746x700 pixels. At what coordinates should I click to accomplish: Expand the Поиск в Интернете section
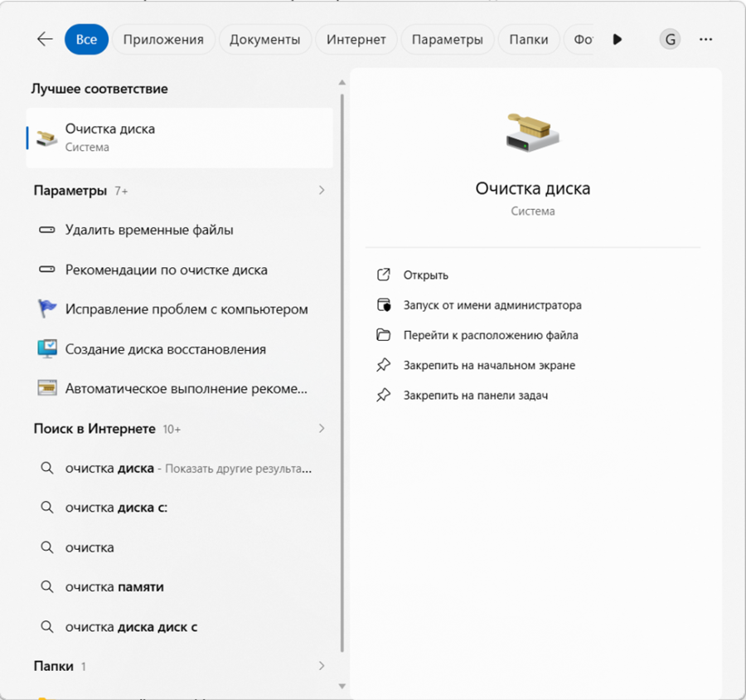322,429
